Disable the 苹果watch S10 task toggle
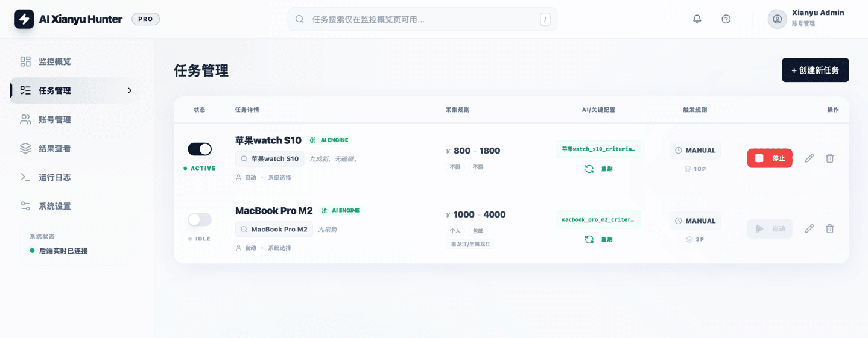Screen dimensions: 868x338 tap(200, 149)
